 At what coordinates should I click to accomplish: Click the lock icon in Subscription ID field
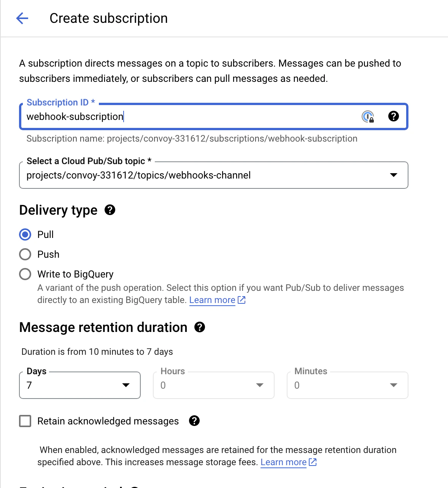367,116
